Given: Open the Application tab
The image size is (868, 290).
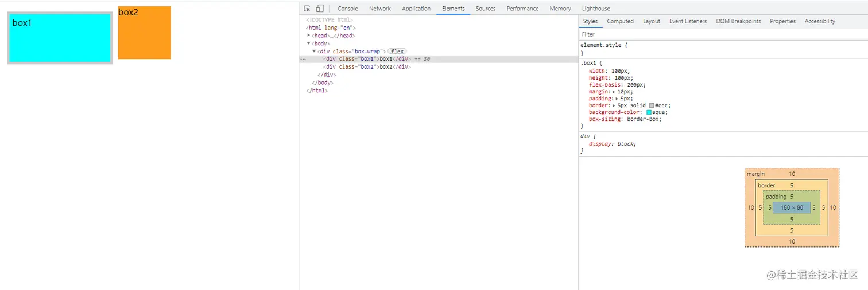Looking at the screenshot, I should [x=416, y=9].
